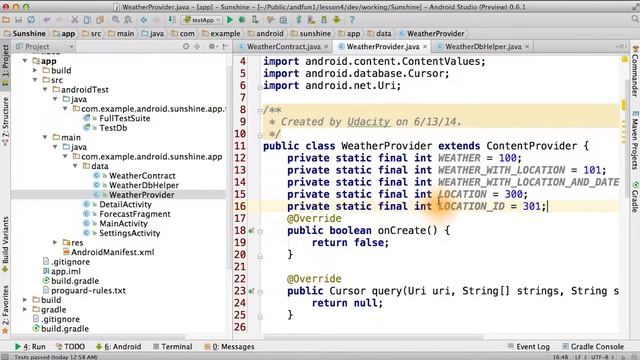Click the Synchronize toolbar icon
This screenshot has height=360, width=640.
tap(31, 20)
